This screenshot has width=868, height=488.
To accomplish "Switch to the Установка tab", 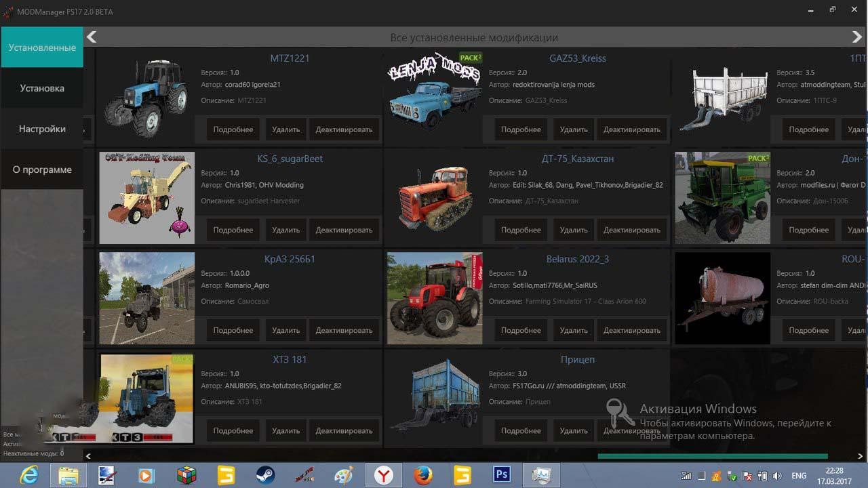I will pos(42,88).
